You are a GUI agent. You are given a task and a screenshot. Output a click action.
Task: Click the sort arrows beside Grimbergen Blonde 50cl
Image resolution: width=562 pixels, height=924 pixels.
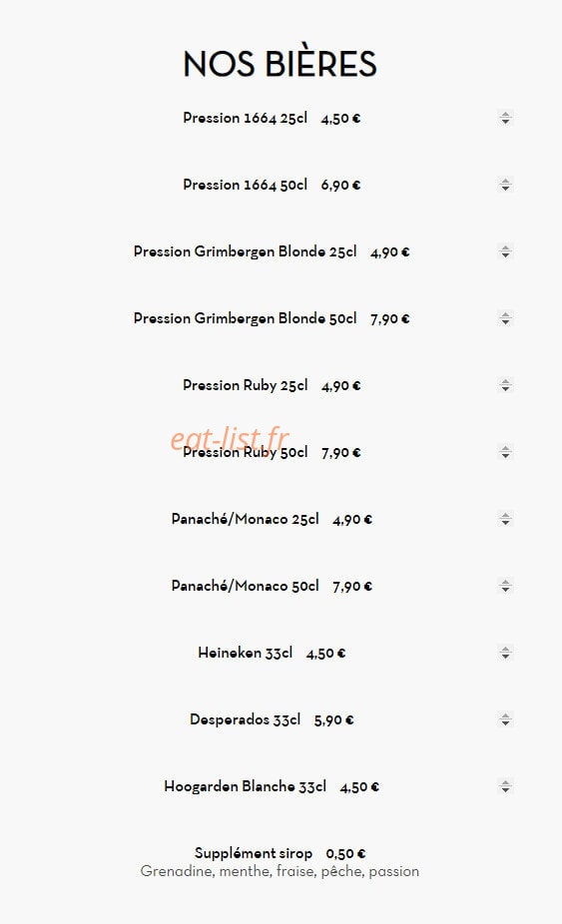point(505,318)
